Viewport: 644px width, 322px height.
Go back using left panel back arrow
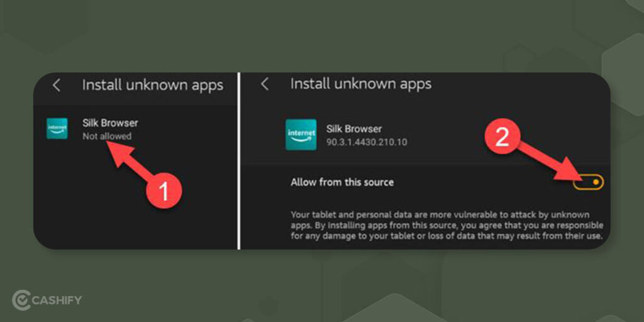pyautogui.click(x=56, y=86)
